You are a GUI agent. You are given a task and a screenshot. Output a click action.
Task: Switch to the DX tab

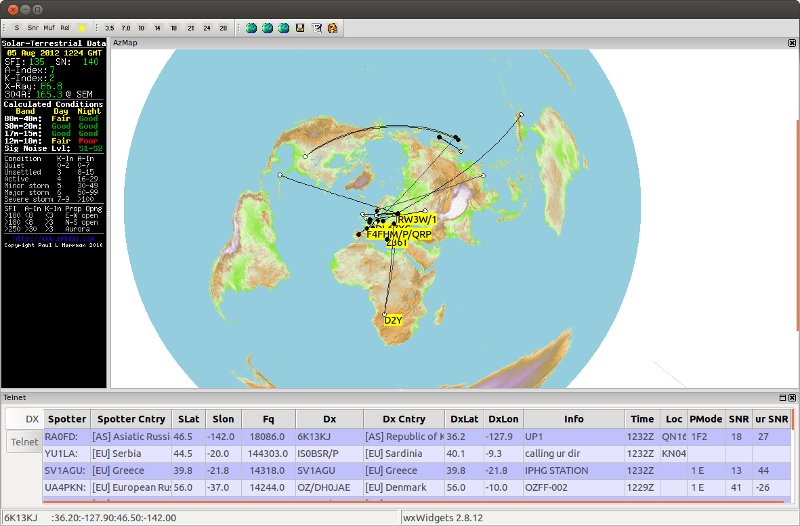click(24, 419)
